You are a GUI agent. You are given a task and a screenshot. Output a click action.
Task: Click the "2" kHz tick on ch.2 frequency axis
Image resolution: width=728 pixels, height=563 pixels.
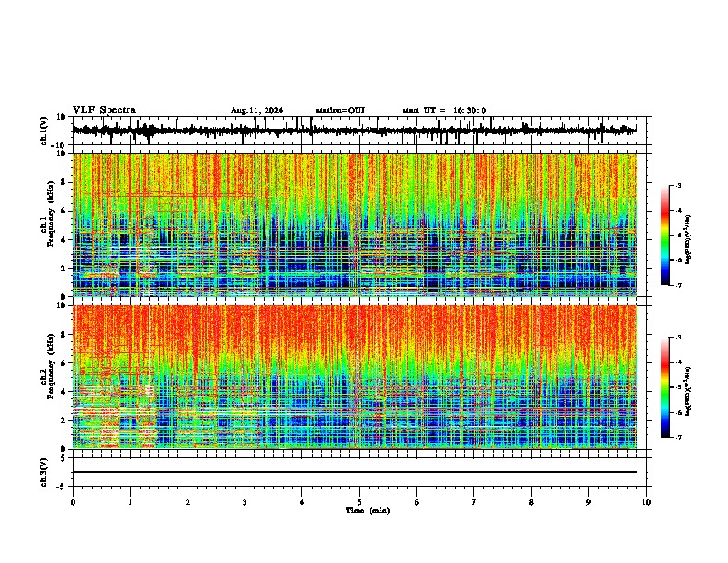63,420
